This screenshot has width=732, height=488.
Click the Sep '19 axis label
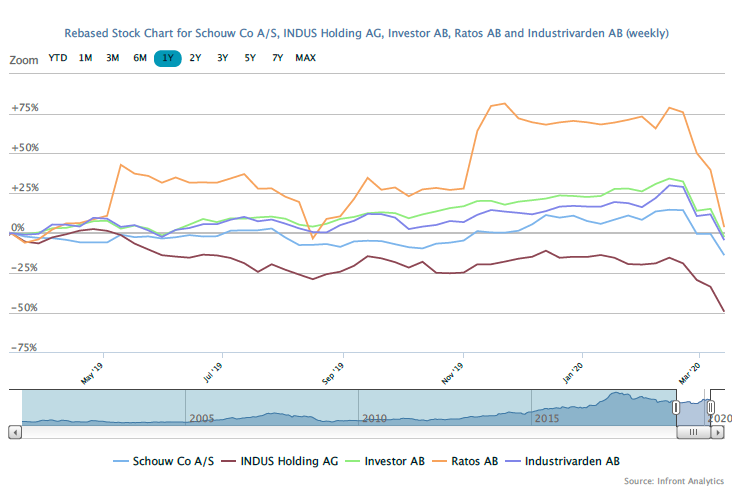[x=332, y=374]
